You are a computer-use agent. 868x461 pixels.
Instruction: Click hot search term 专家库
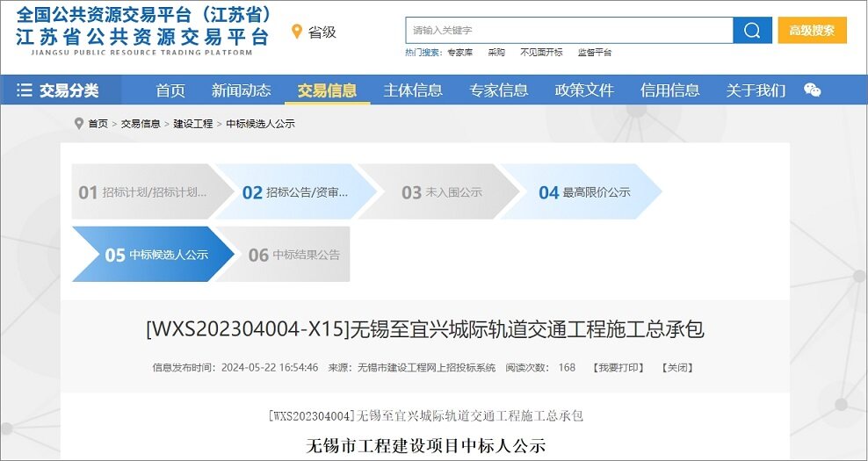coord(459,53)
